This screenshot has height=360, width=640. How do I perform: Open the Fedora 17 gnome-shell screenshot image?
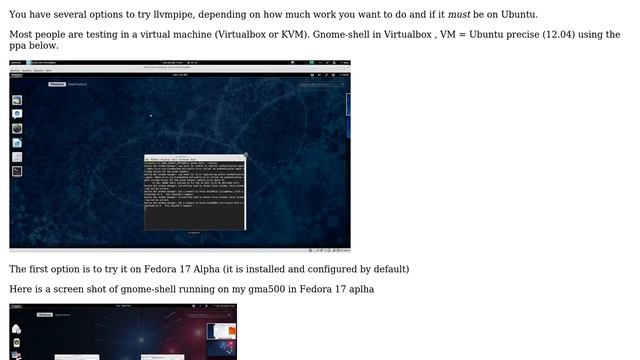pos(123,332)
